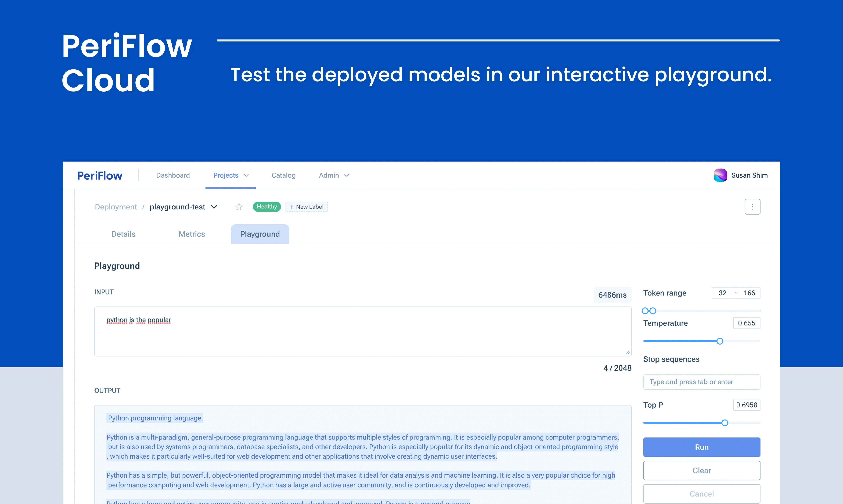The width and height of the screenshot is (843, 504).
Task: Click Susan Shim's avatar icon
Action: point(720,175)
